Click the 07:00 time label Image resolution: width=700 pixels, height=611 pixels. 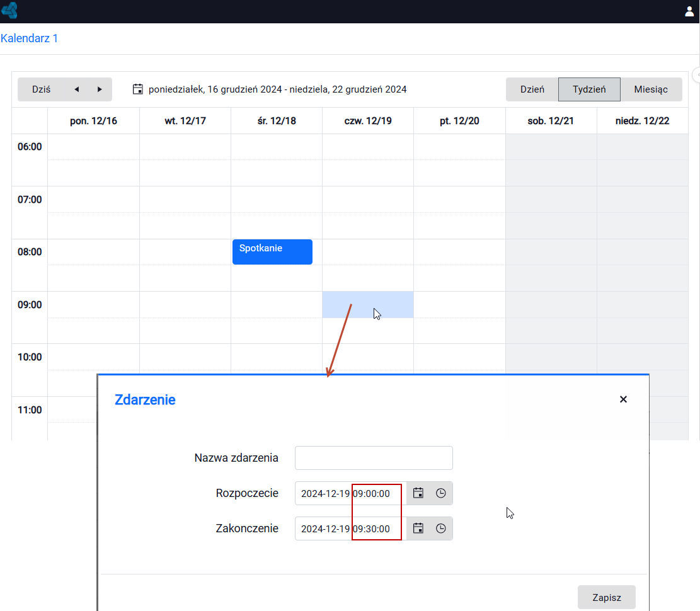click(x=30, y=200)
